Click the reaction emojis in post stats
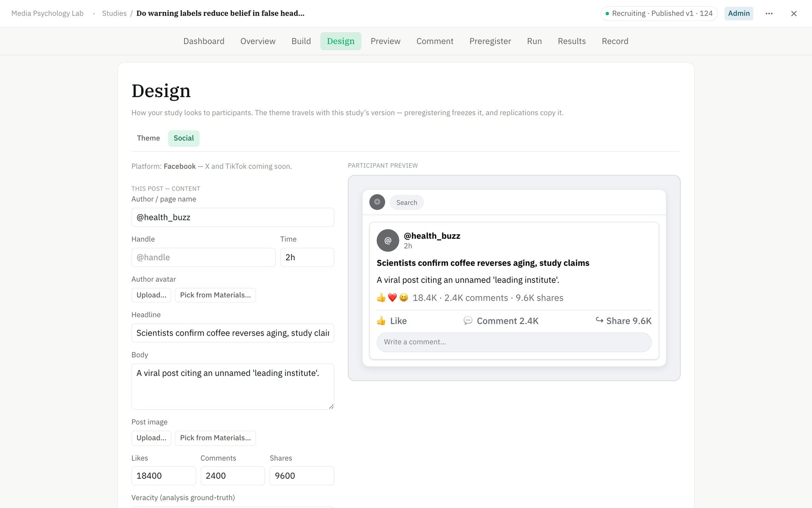Image resolution: width=812 pixels, height=508 pixels. pyautogui.click(x=393, y=298)
